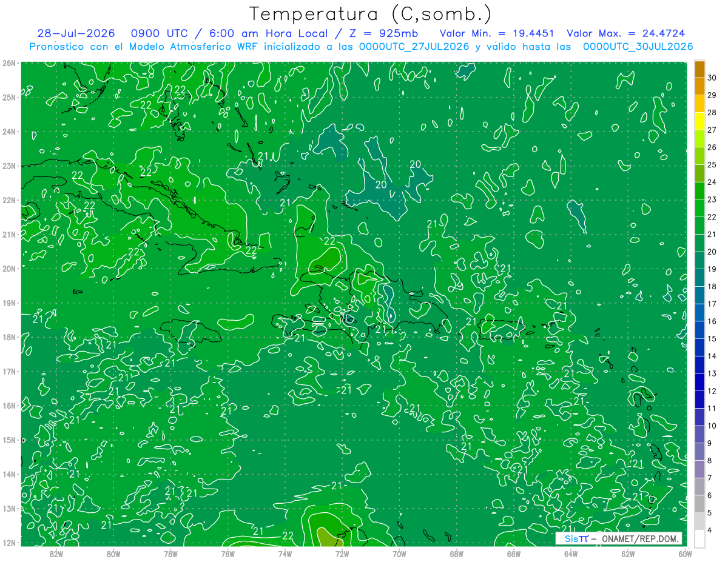Click the legend value 11

712,408
